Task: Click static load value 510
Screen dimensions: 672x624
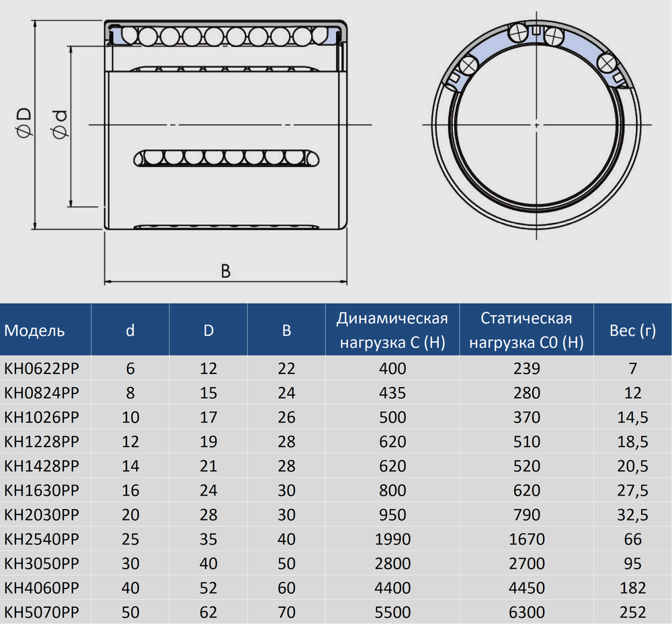Action: (527, 441)
